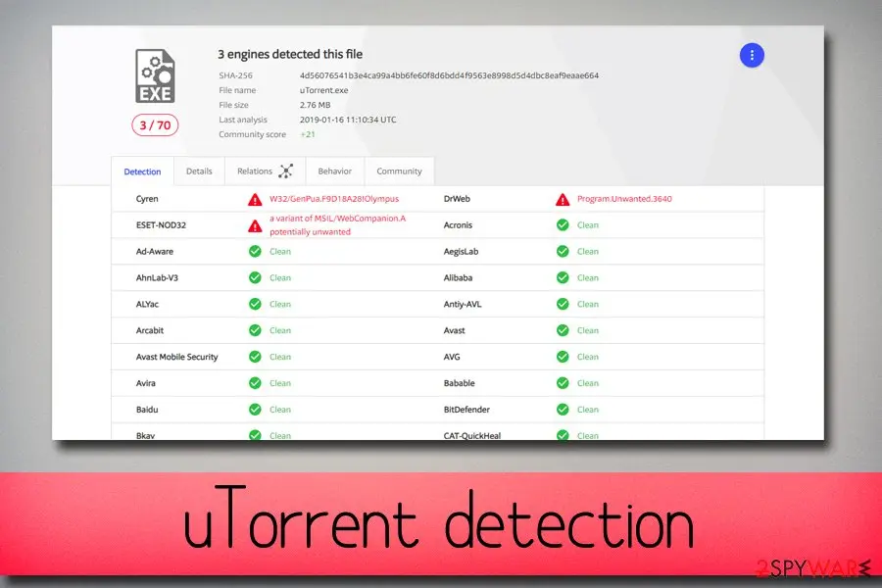This screenshot has width=882, height=588.
Task: Click the Baidu engine name
Action: pos(147,410)
